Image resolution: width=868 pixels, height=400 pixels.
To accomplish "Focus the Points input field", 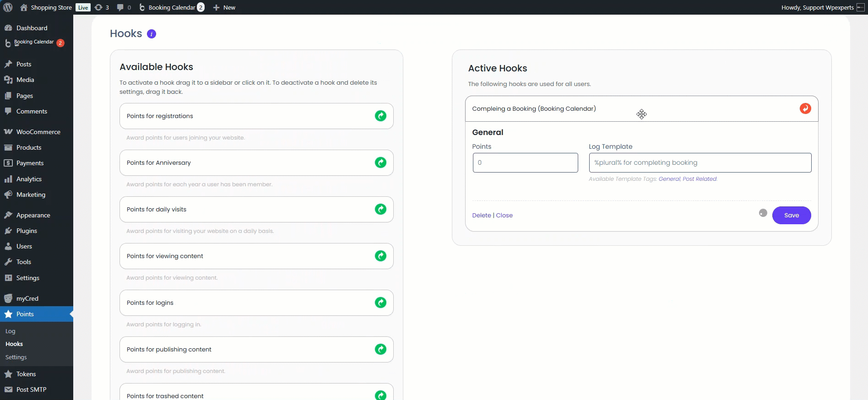I will pyautogui.click(x=525, y=162).
